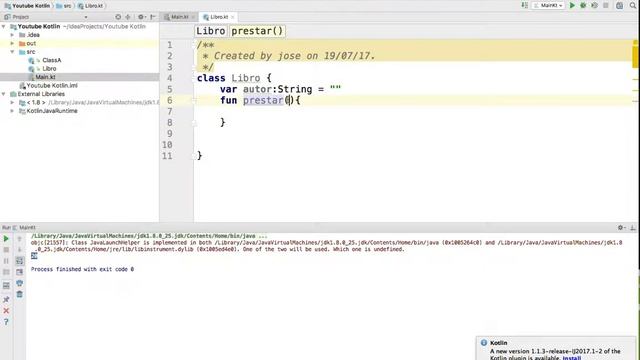Click down the stack trace arrow
640x360 pixels.
tap(19, 250)
